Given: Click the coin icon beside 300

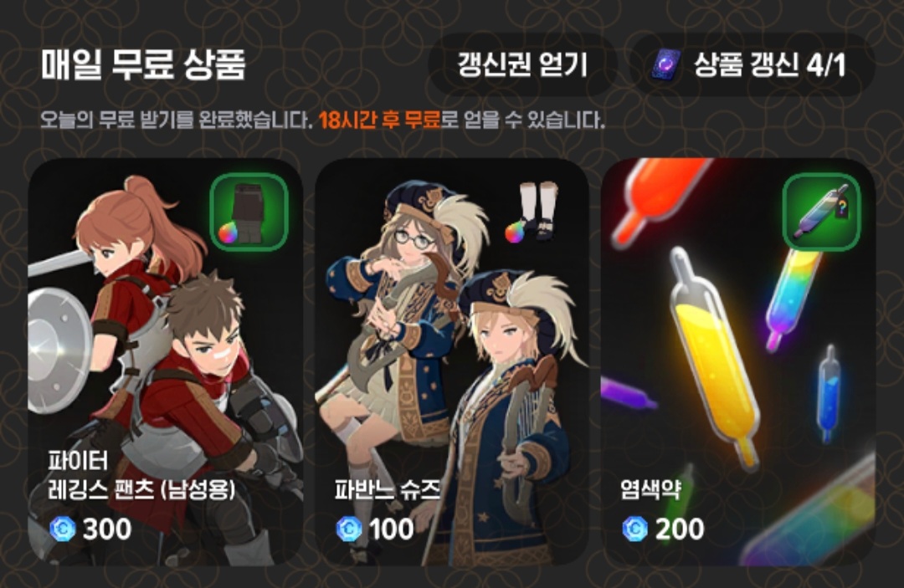Looking at the screenshot, I should tap(62, 528).
